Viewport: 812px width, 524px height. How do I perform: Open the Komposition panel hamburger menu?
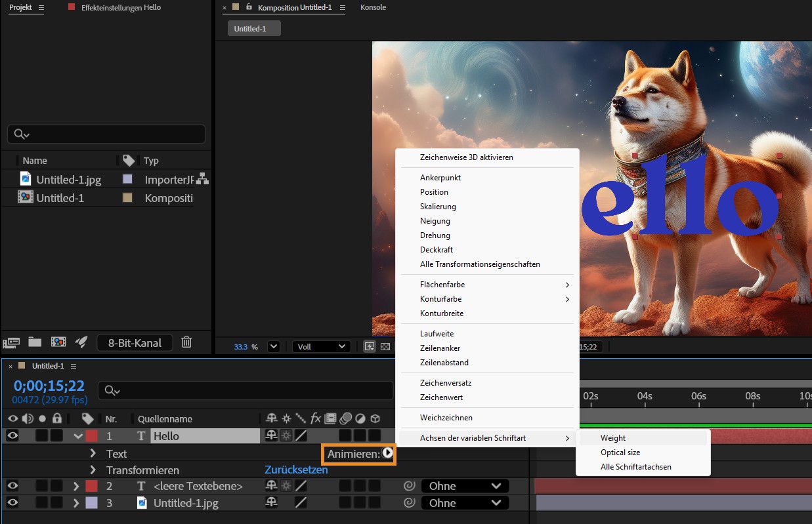(343, 7)
